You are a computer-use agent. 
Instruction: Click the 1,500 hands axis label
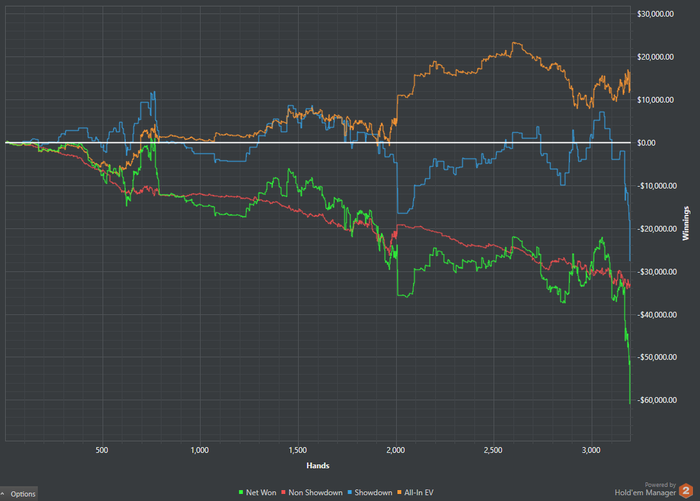(297, 450)
